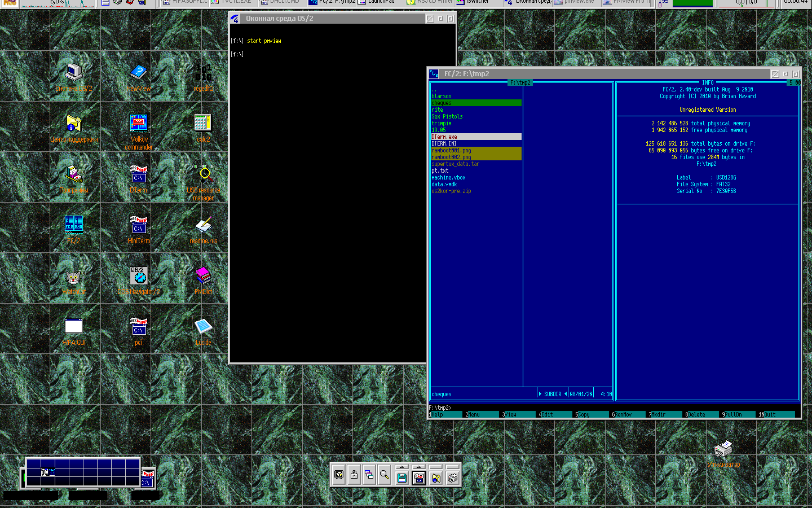Select DTerm.exe in the file list
The height and width of the screenshot is (508, 812).
tap(444, 137)
